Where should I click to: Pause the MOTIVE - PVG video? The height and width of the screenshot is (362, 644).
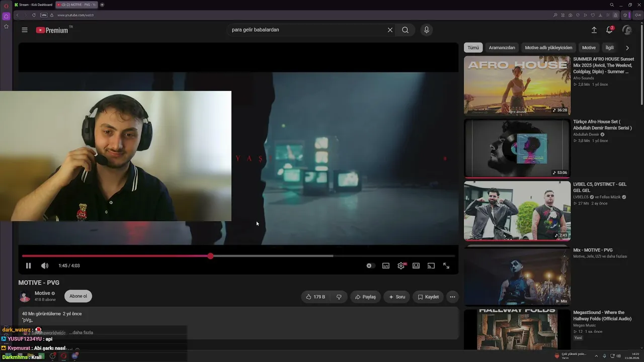tap(28, 265)
